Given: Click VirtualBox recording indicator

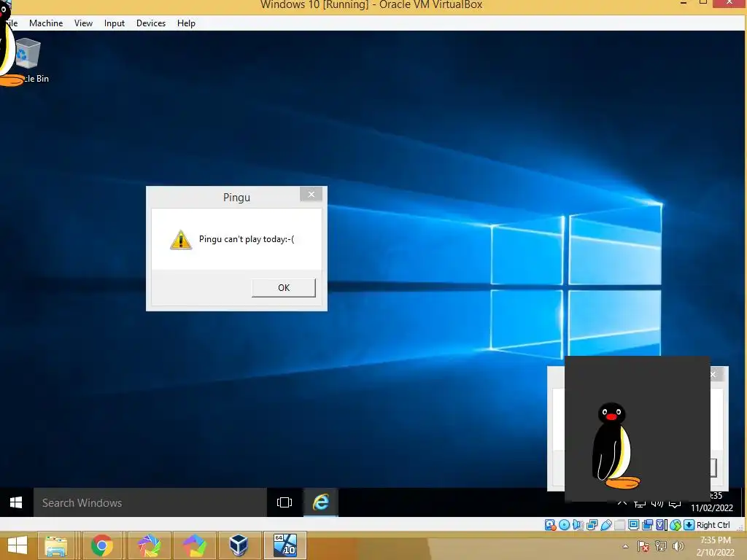Looking at the screenshot, I should coord(648,525).
